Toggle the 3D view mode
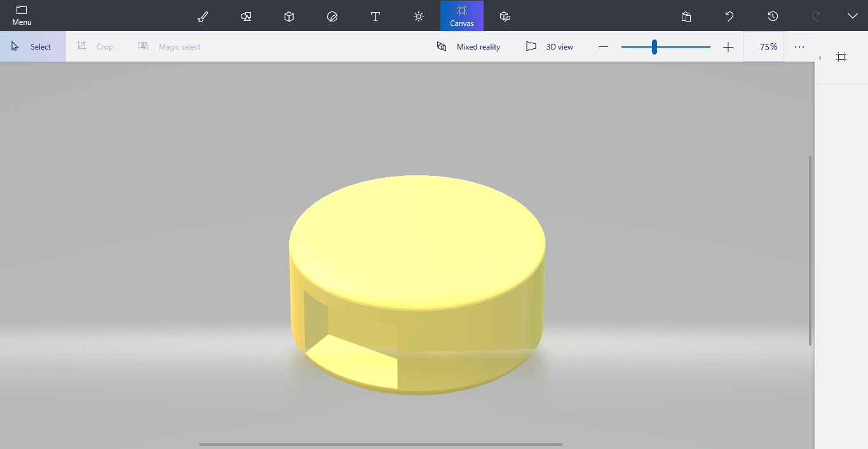This screenshot has height=449, width=868. 550,46
